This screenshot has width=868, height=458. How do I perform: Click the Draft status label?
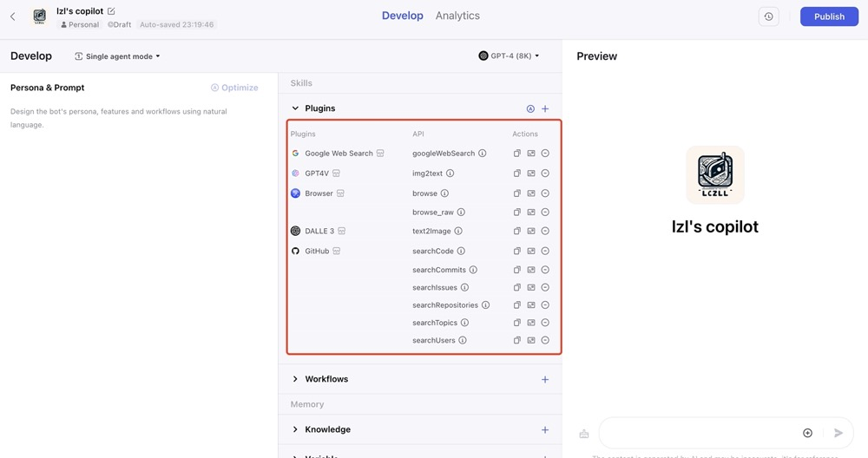119,25
